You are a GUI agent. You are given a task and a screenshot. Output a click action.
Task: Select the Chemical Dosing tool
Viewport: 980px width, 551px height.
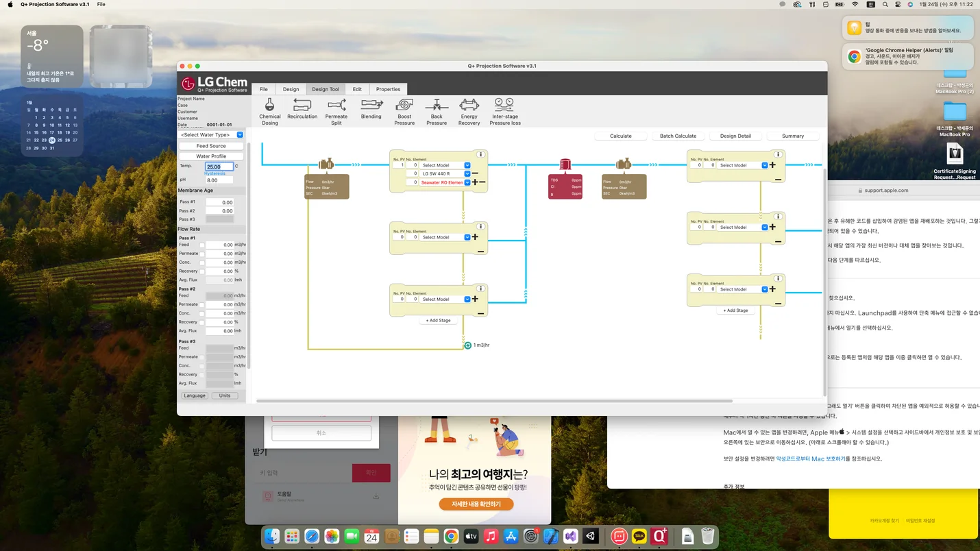point(269,111)
